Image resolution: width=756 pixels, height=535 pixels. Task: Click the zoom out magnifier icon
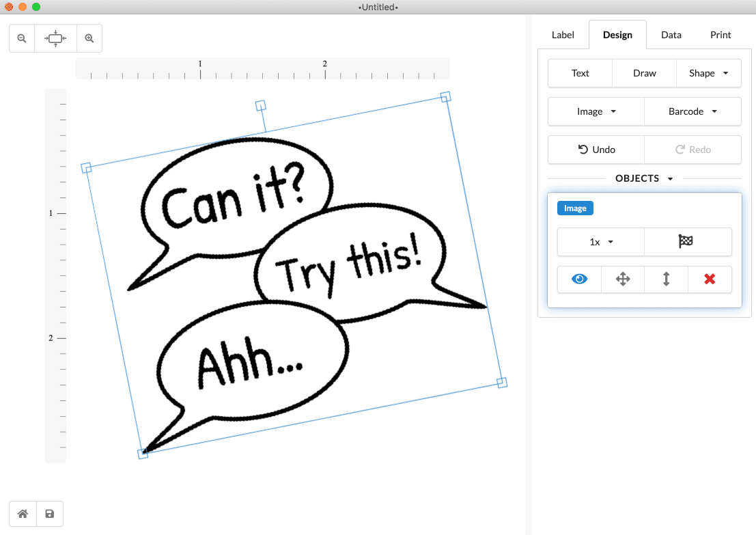coord(22,39)
